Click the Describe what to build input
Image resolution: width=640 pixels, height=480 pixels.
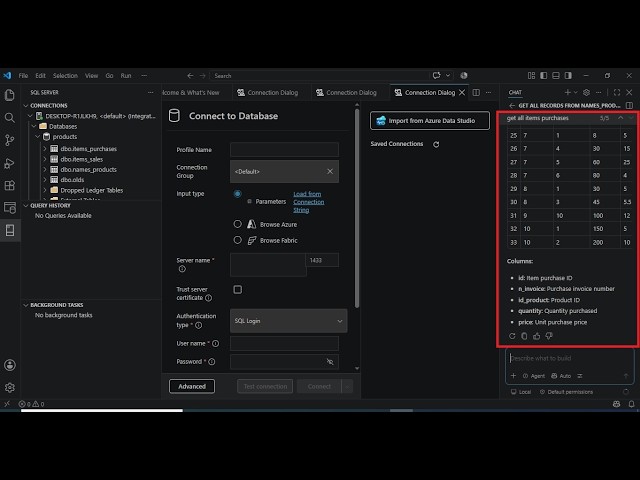click(570, 358)
